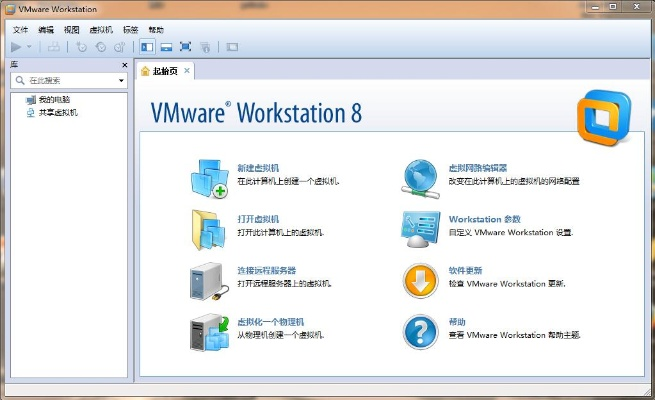Switch to the 起始页 home tab
Viewport: 655px width, 400px height.
pos(165,71)
